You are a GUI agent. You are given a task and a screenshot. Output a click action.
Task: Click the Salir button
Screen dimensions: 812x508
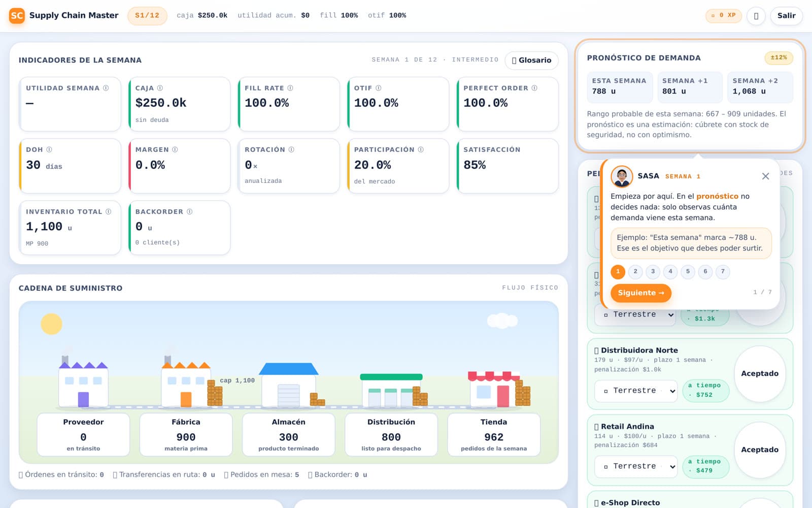786,16
